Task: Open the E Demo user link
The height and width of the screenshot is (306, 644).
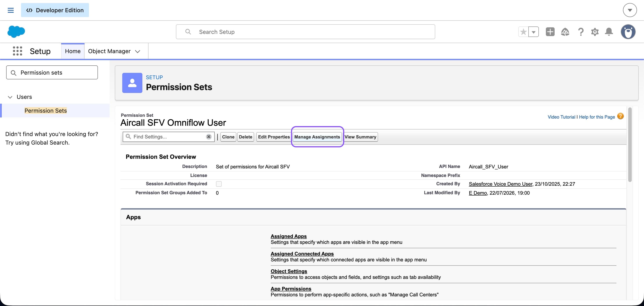Action: pyautogui.click(x=478, y=193)
